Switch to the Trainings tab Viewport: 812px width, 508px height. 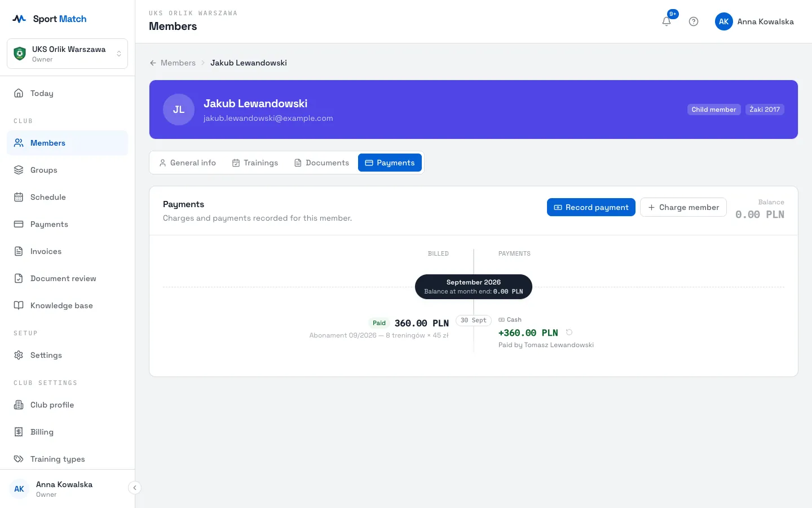pyautogui.click(x=255, y=163)
